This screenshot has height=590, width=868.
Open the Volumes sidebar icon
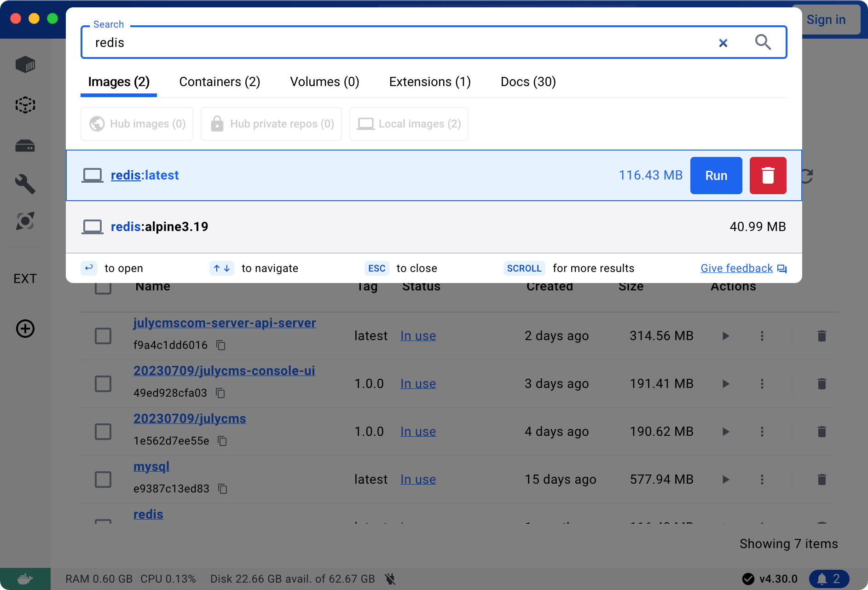pyautogui.click(x=25, y=146)
